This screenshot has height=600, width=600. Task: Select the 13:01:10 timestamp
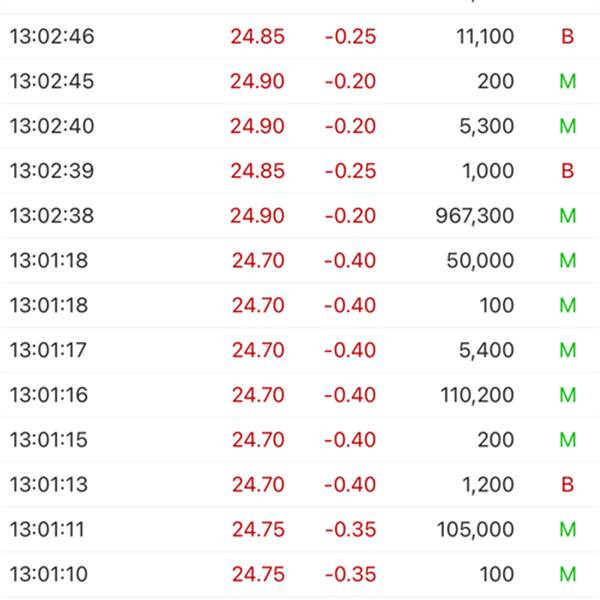(49, 574)
